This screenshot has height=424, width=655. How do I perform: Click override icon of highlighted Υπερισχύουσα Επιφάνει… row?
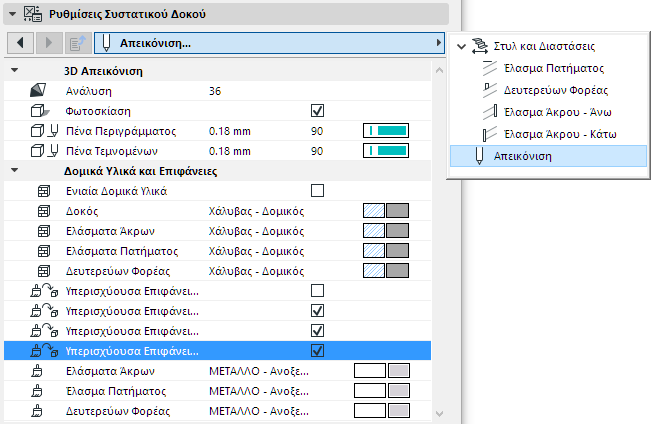point(44,350)
